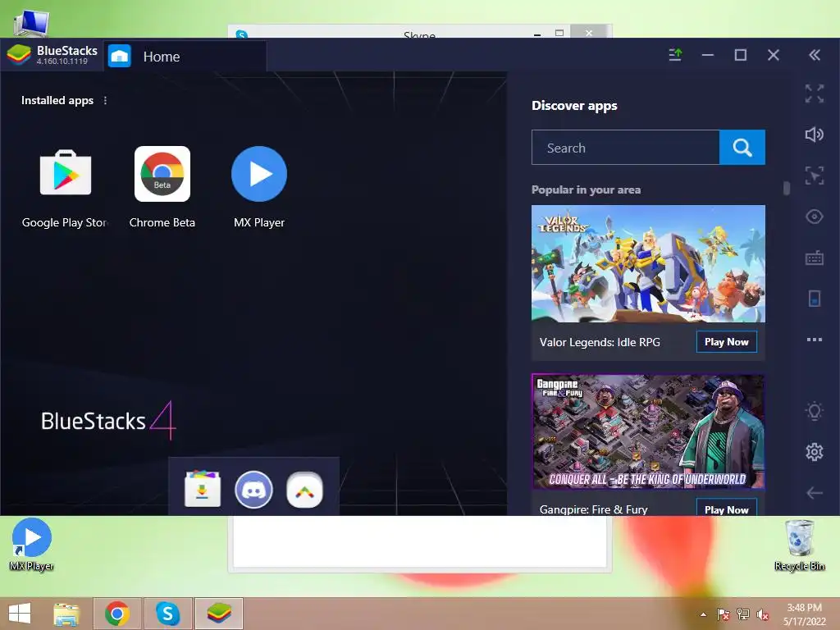Click Play Now for Valor Legends: Idle RPG

click(727, 342)
